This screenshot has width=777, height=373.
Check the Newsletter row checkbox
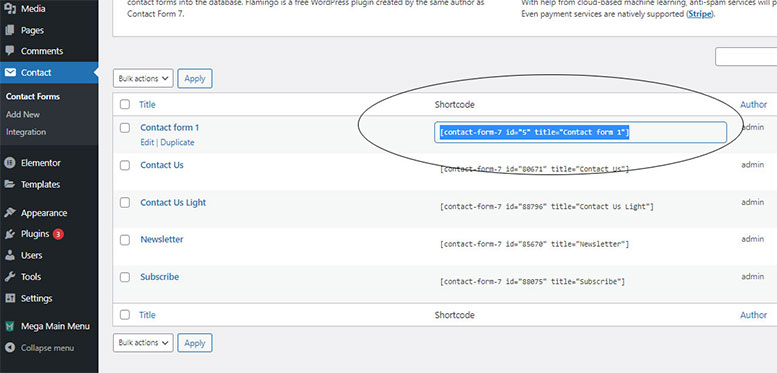(x=125, y=240)
